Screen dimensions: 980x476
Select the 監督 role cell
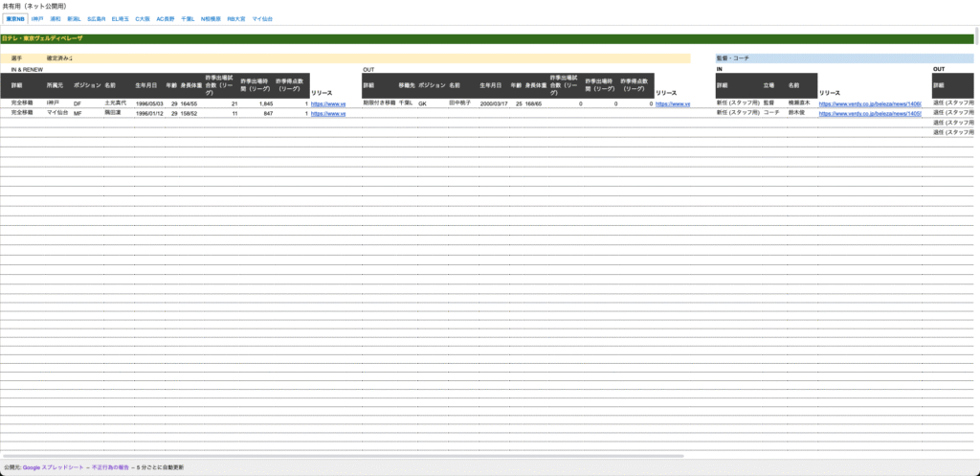768,102
